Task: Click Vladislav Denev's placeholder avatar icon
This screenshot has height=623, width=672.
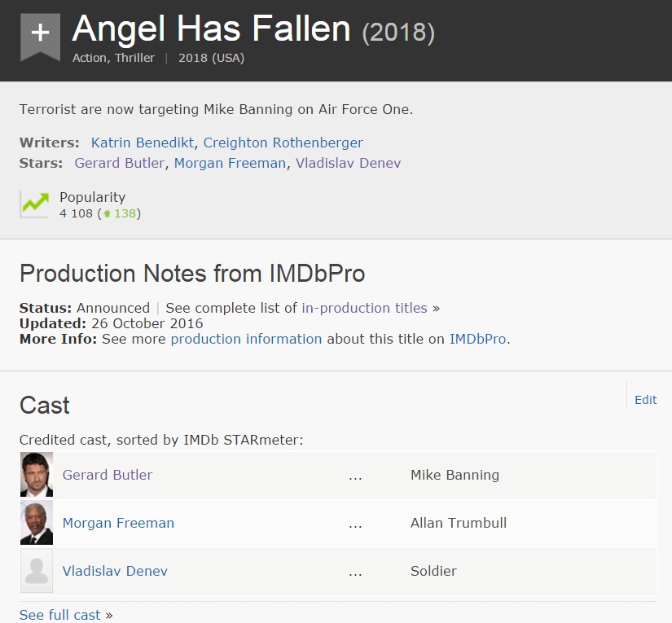Action: [37, 571]
